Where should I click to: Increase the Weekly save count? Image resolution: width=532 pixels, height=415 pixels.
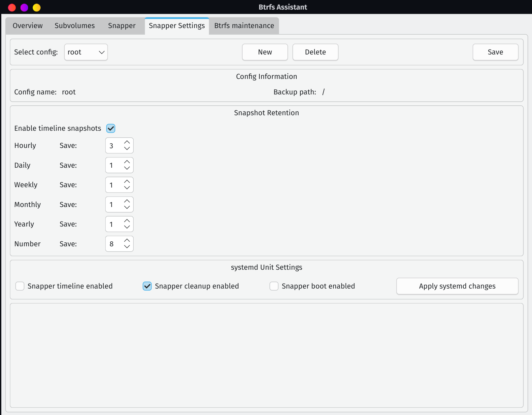[127, 182]
